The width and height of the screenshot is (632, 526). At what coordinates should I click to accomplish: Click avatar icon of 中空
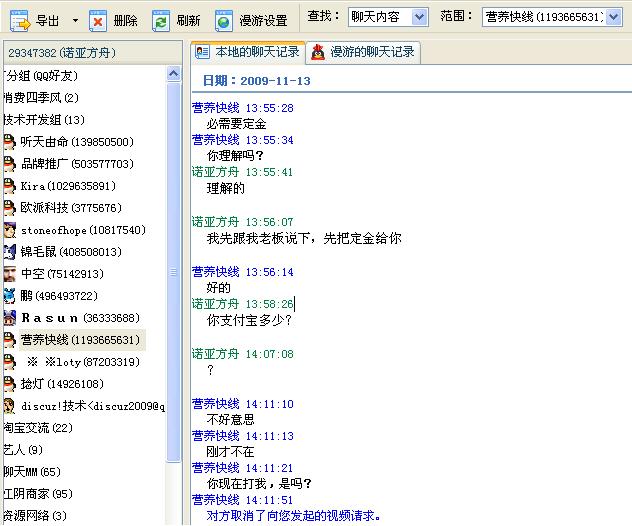(x=9, y=274)
